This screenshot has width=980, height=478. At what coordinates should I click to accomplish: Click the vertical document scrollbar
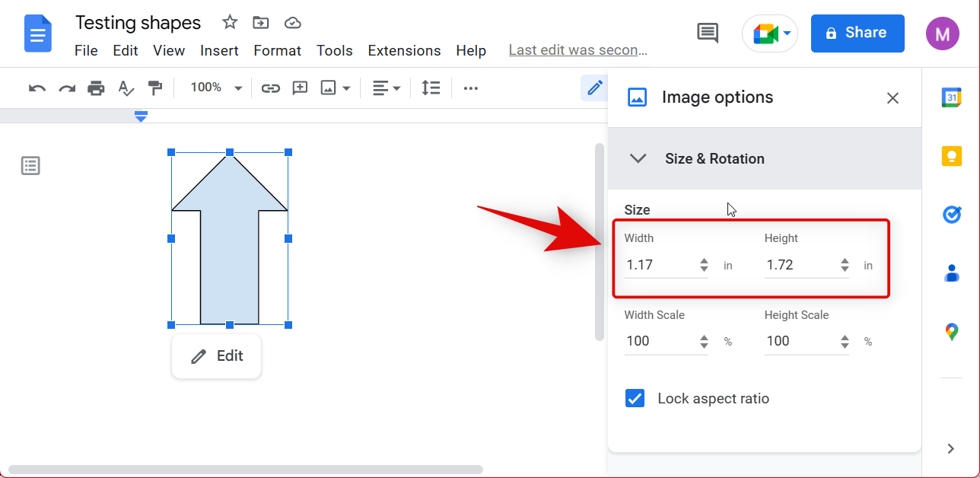tap(600, 242)
